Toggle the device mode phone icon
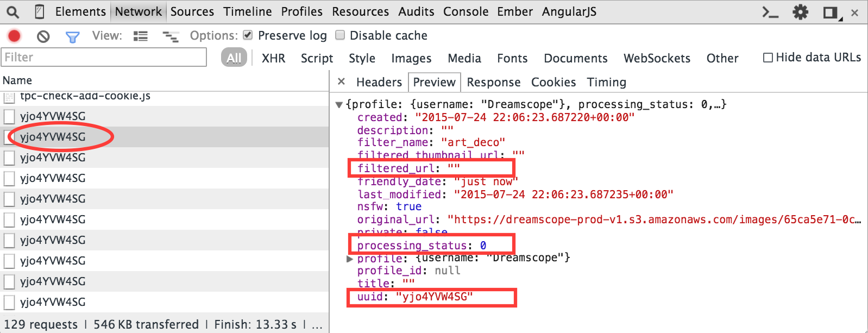The height and width of the screenshot is (333, 868). pos(40,11)
